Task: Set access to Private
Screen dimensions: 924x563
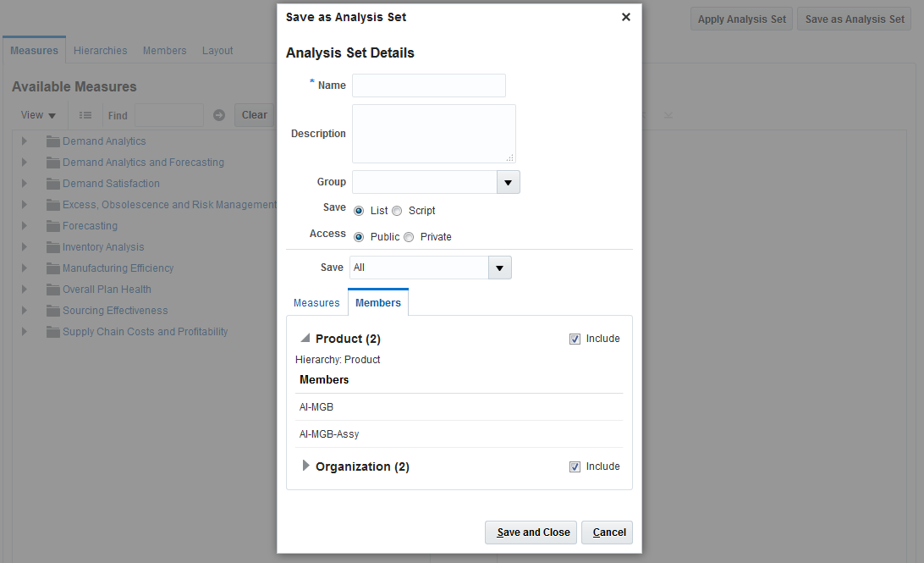Action: coord(409,237)
